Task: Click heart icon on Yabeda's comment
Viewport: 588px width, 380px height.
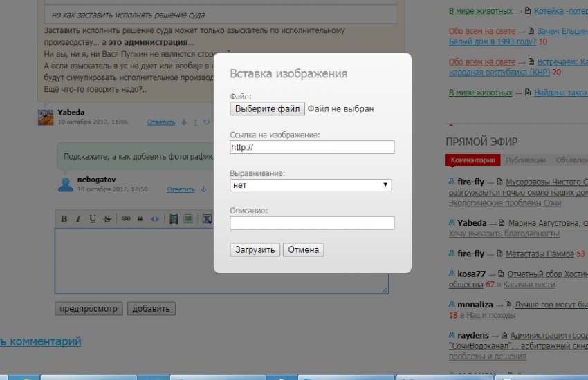Action: pos(206,122)
